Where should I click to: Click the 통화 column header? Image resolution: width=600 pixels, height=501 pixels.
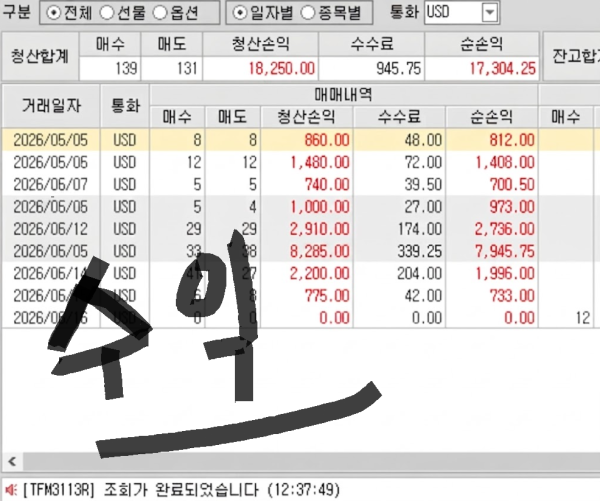125,106
